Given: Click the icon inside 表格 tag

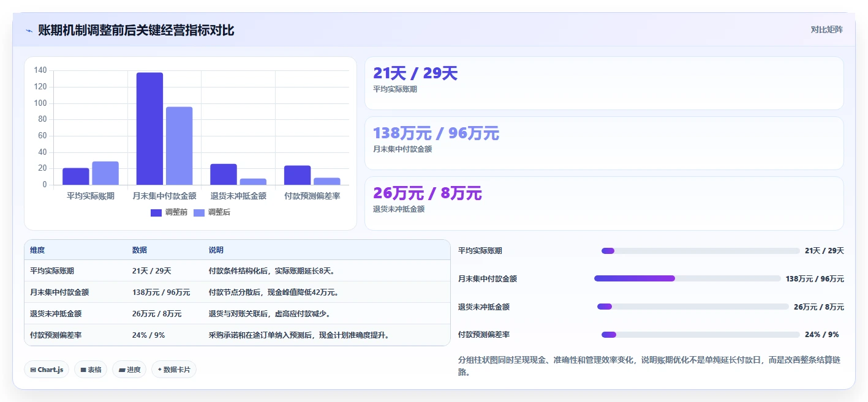Looking at the screenshot, I should (83, 370).
